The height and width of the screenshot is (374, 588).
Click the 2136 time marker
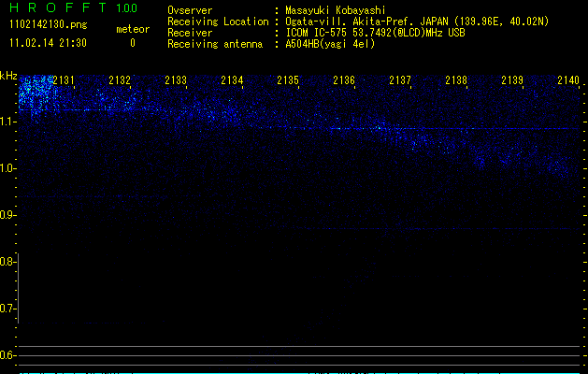pyautogui.click(x=344, y=80)
